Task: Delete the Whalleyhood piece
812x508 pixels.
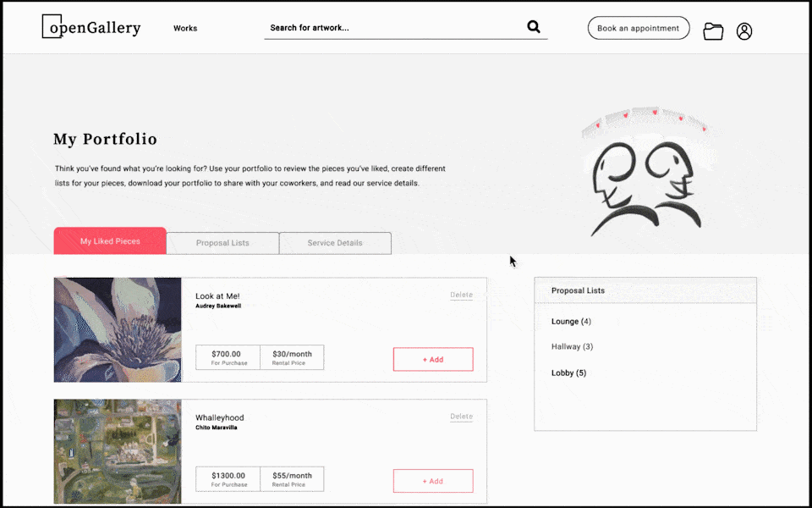Action: [x=462, y=417]
